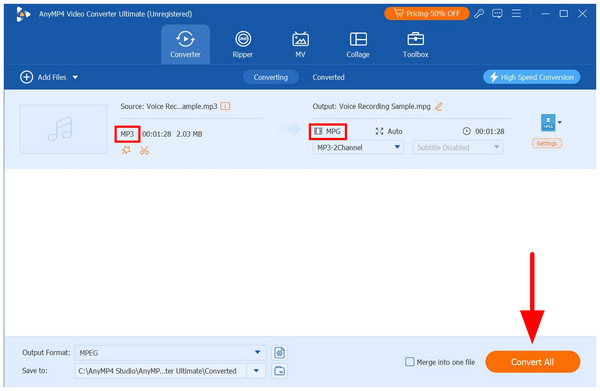Click the MPEG format profile icon
Image resolution: width=600 pixels, height=391 pixels.
click(x=548, y=122)
